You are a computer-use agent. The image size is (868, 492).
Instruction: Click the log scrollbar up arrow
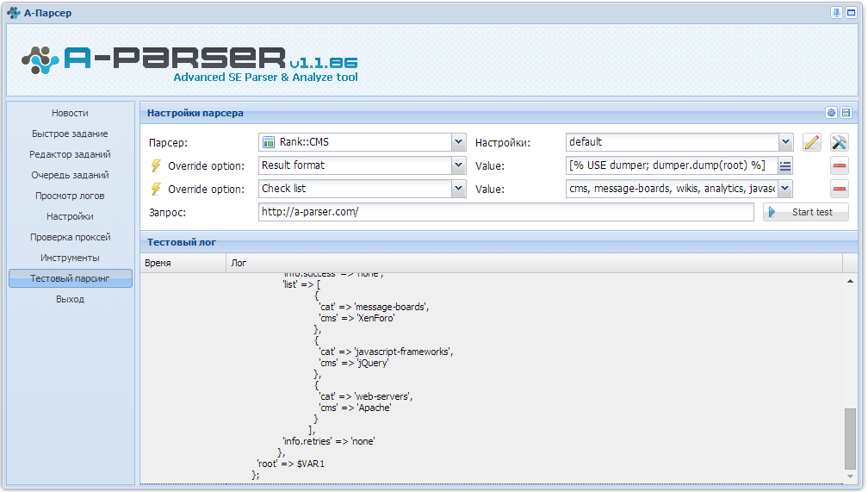pos(850,282)
